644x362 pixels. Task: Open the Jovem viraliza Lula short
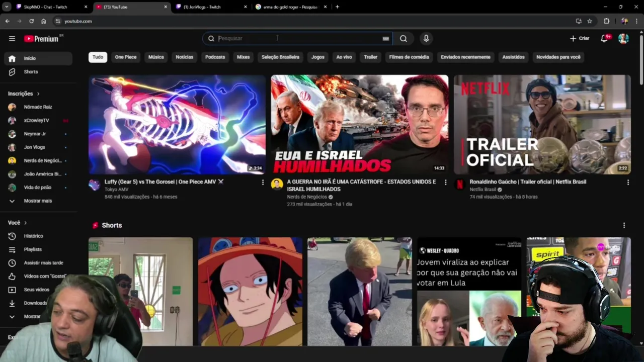[469, 292]
